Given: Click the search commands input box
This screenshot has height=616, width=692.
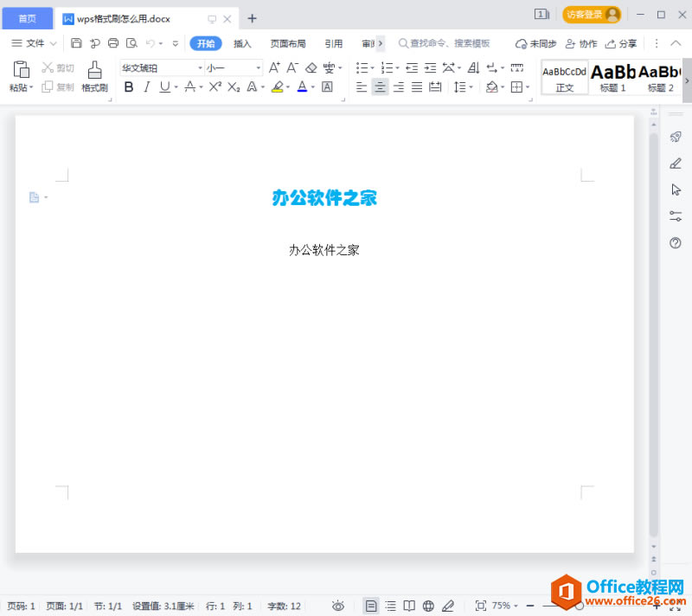Looking at the screenshot, I should (x=444, y=43).
